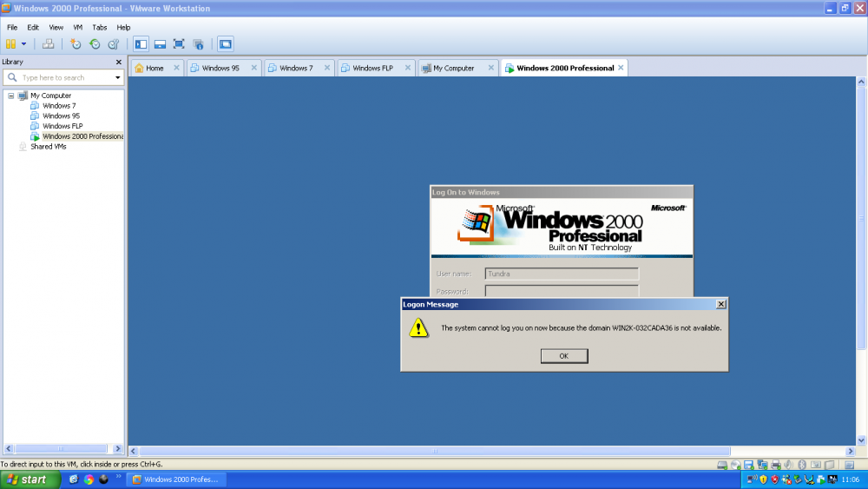Toggle the library sidebar view button
The image size is (868, 489).
141,43
